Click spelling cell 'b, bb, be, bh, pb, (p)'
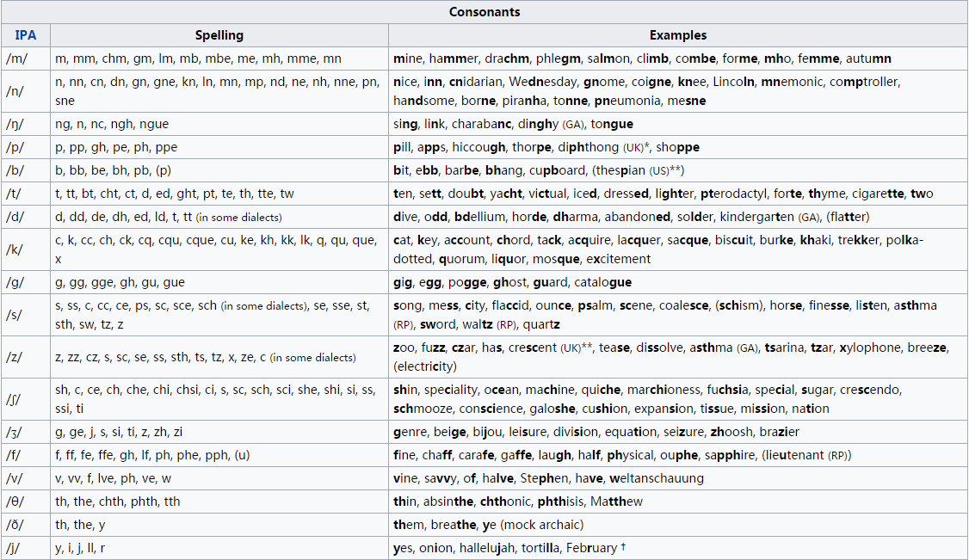 coord(219,170)
